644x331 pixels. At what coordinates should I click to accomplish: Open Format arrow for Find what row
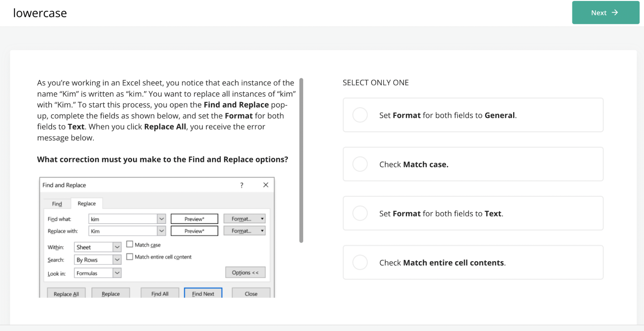click(262, 219)
